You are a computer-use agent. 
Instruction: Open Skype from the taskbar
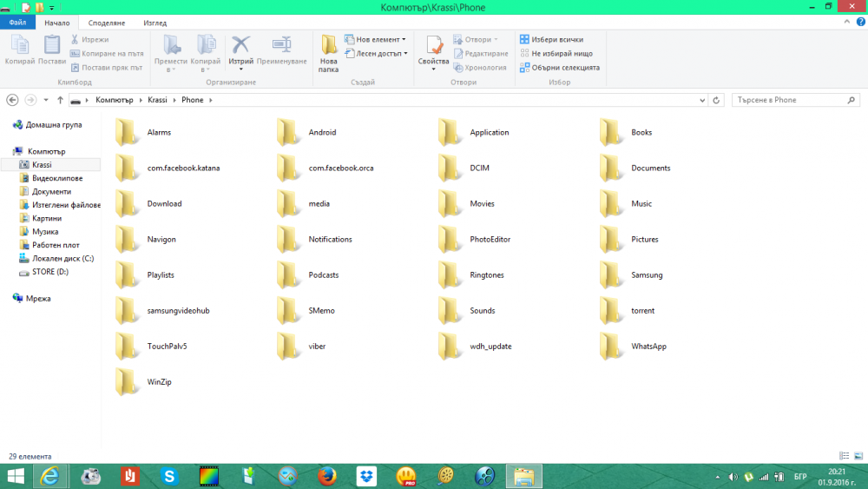pyautogui.click(x=169, y=476)
